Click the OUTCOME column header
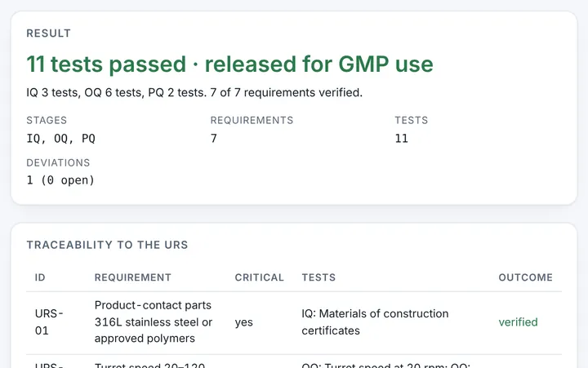588x368 pixels. click(525, 277)
